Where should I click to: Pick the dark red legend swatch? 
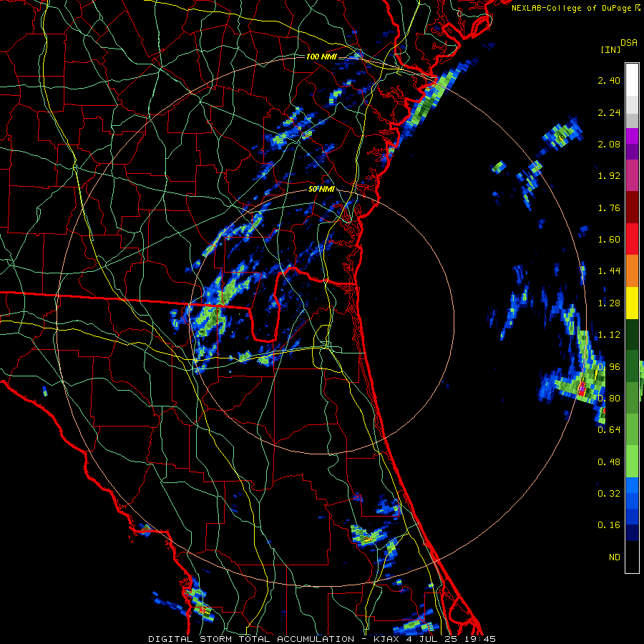(x=632, y=208)
